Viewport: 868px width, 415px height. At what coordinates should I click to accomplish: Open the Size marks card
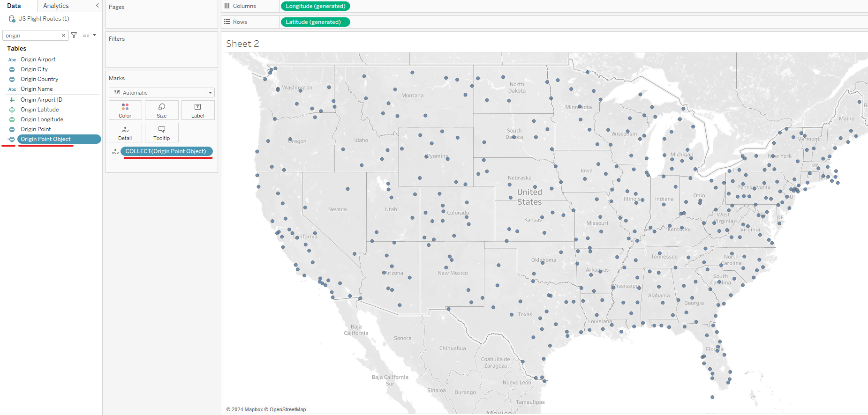tap(162, 110)
